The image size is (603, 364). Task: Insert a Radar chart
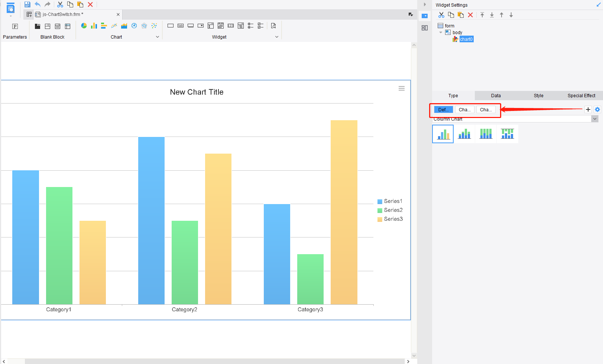coord(144,26)
